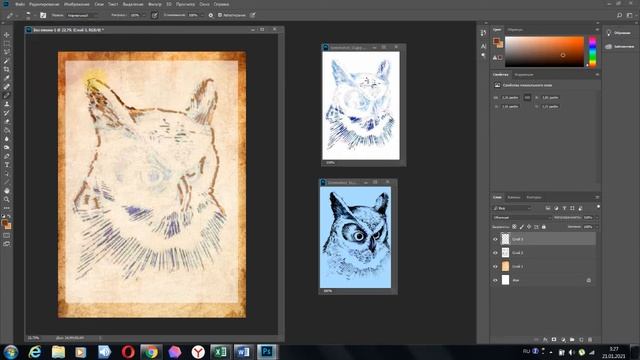Toggle Quick Mask mode in toolbar
This screenshot has height=360, width=640.
coord(7,236)
